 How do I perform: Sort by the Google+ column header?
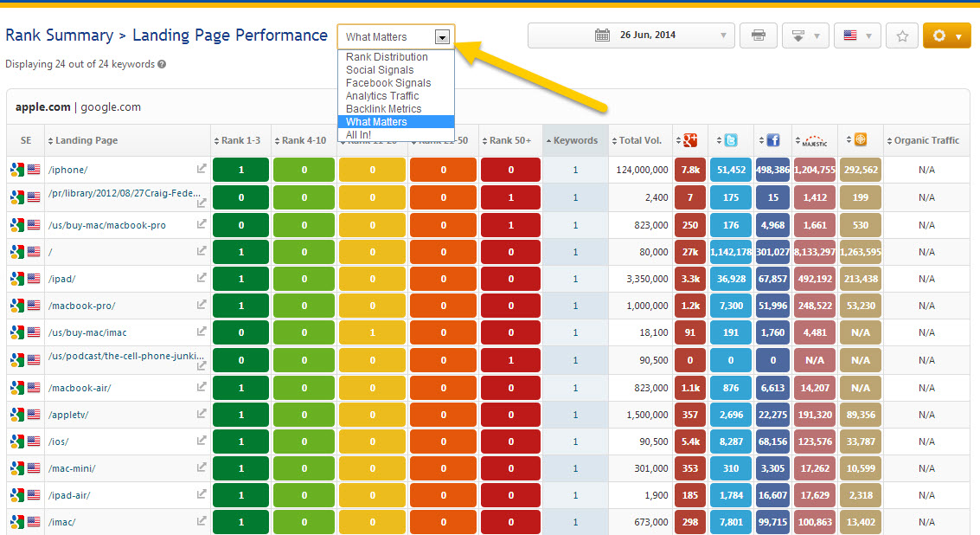pyautogui.click(x=689, y=140)
